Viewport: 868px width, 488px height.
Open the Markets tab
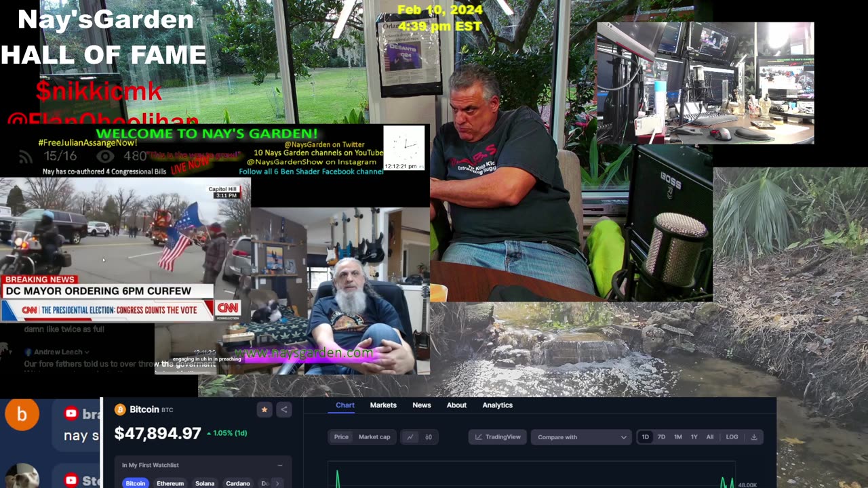point(383,405)
